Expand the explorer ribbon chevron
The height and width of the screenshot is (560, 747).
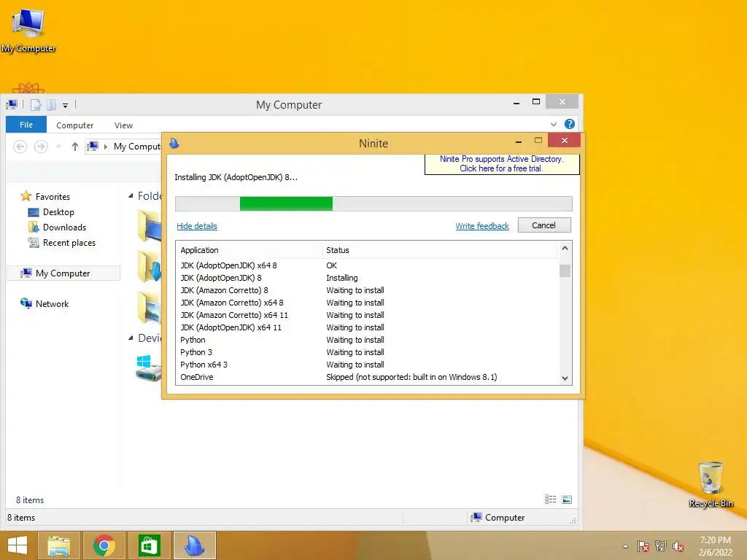pyautogui.click(x=554, y=124)
